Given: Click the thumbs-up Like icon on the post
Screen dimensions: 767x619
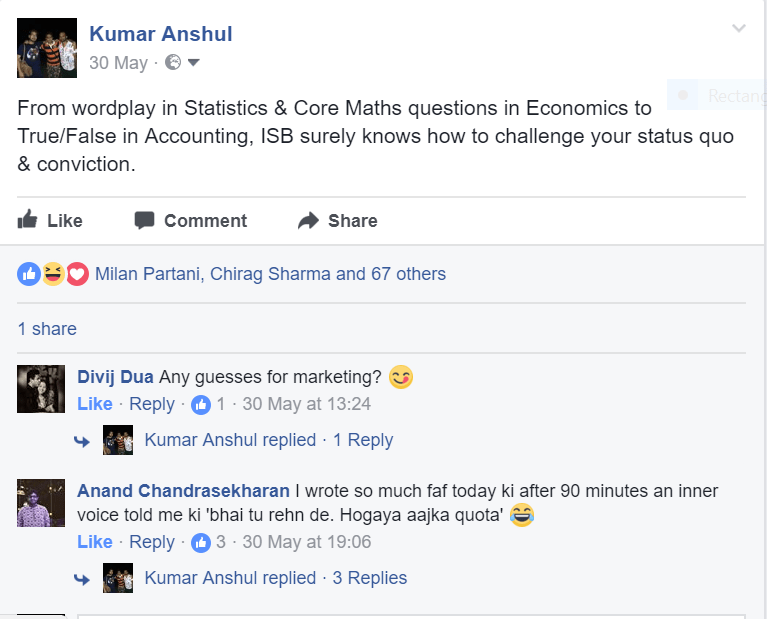Looking at the screenshot, I should point(28,220).
